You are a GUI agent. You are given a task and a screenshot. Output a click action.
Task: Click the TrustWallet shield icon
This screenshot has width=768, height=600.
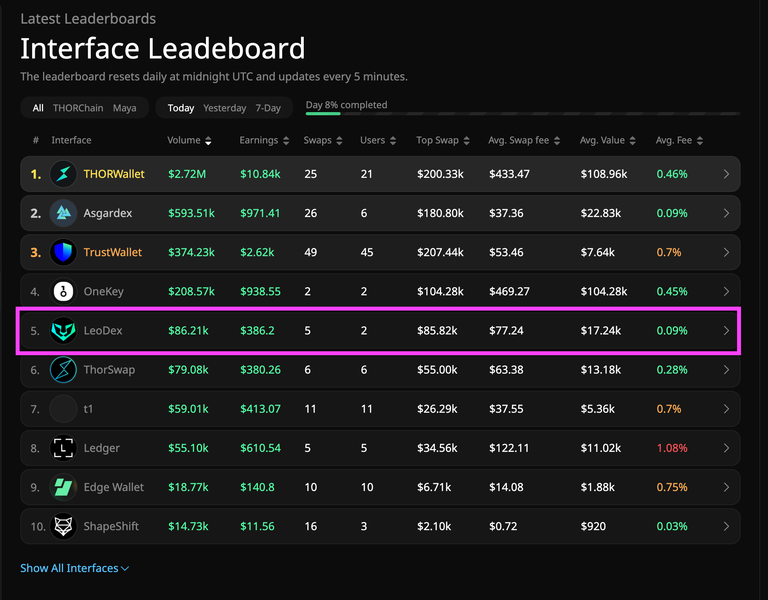coord(63,252)
